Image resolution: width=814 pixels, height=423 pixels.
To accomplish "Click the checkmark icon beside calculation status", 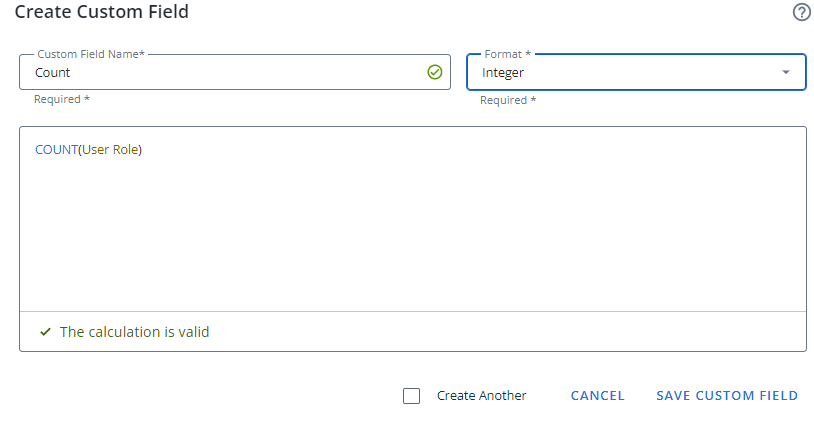I will pyautogui.click(x=45, y=331).
